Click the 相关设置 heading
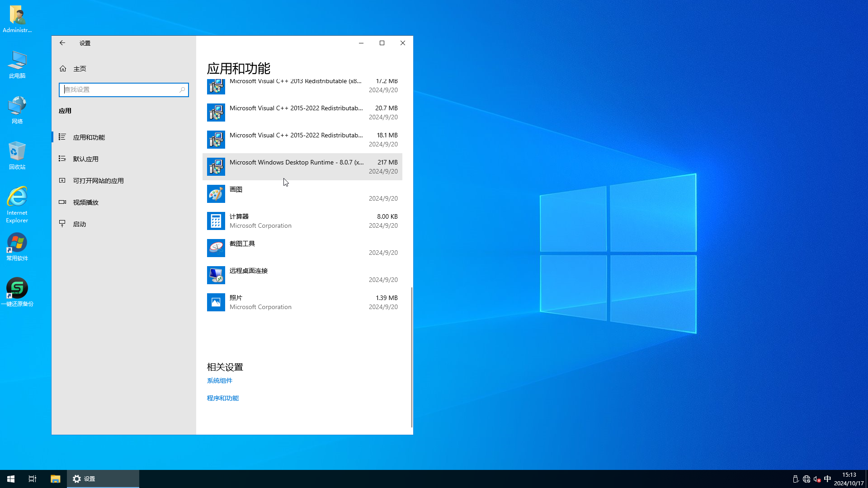868x488 pixels. pos(225,367)
